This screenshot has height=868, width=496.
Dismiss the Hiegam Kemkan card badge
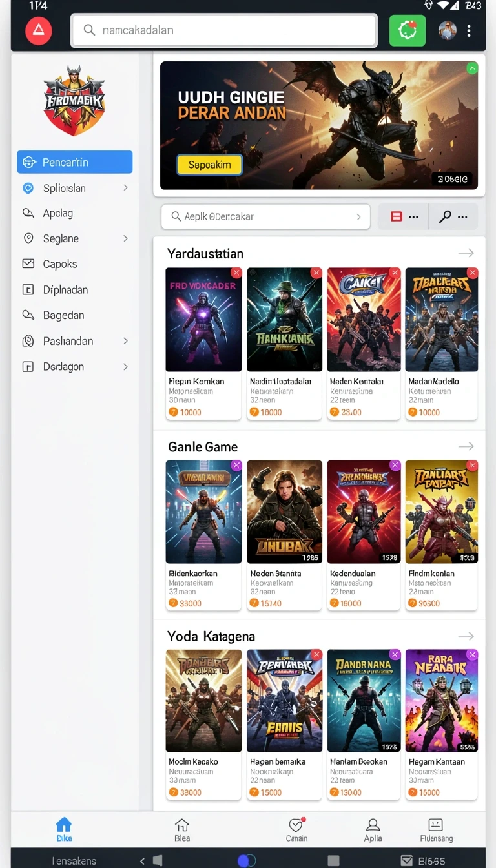(236, 273)
